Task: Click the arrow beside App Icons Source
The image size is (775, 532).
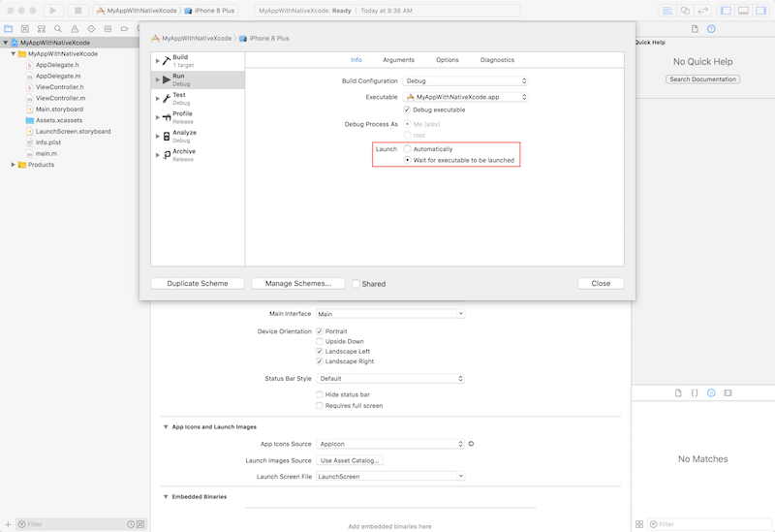Action: point(471,444)
